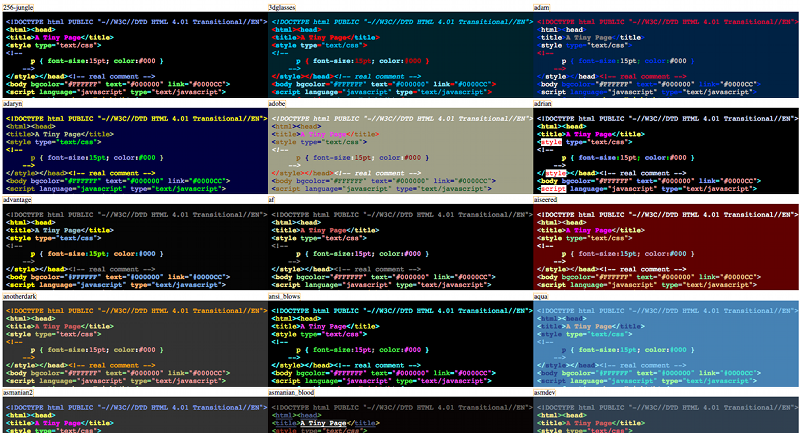
Task: Click the 'aiseered' name label
Action: pos(550,200)
